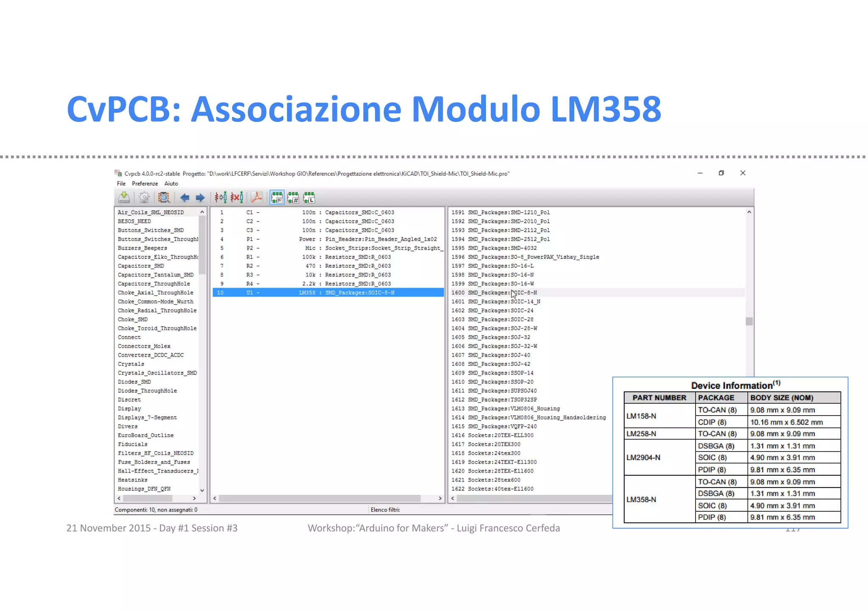Click footprint list scroll up arrow
Viewport: 868px width, 613px height.
pos(749,212)
